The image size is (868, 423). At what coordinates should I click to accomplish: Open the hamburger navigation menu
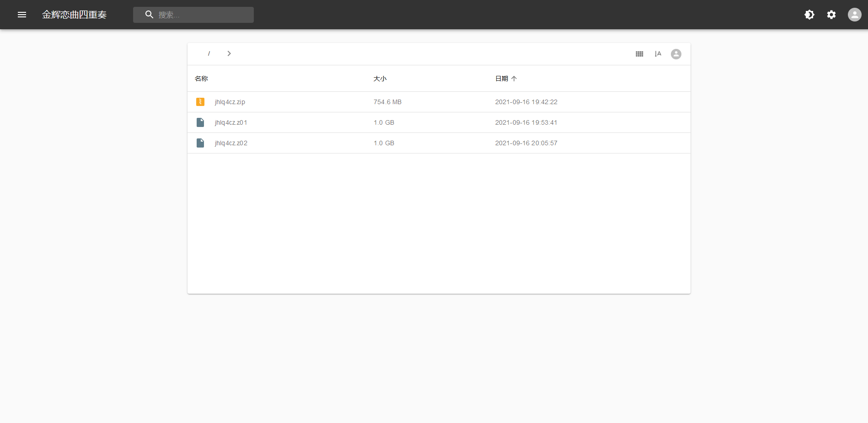22,15
